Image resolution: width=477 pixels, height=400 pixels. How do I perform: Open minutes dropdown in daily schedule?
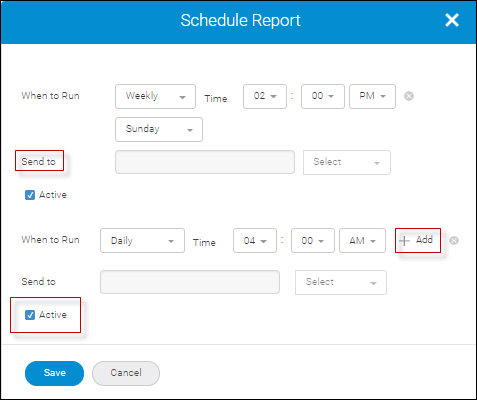click(x=313, y=240)
